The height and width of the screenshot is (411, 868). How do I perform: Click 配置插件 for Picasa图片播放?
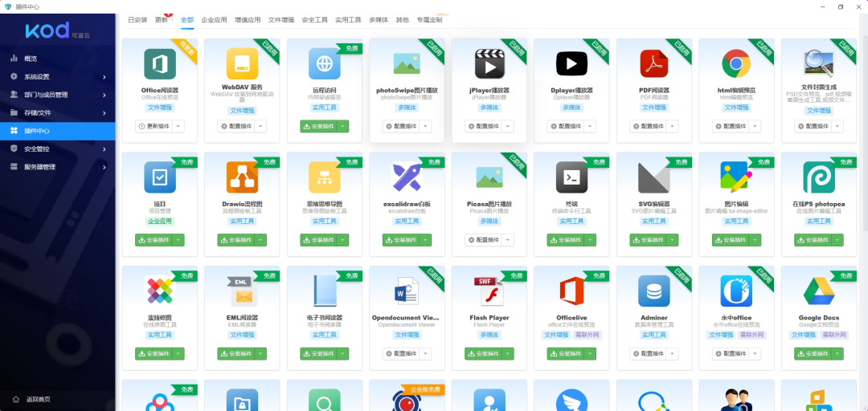[x=484, y=240]
